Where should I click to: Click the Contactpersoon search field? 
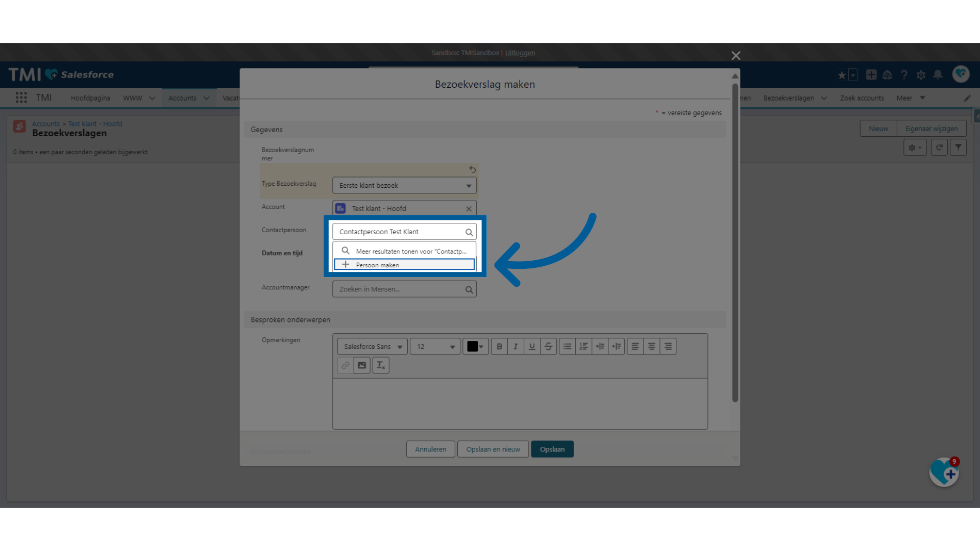(404, 232)
